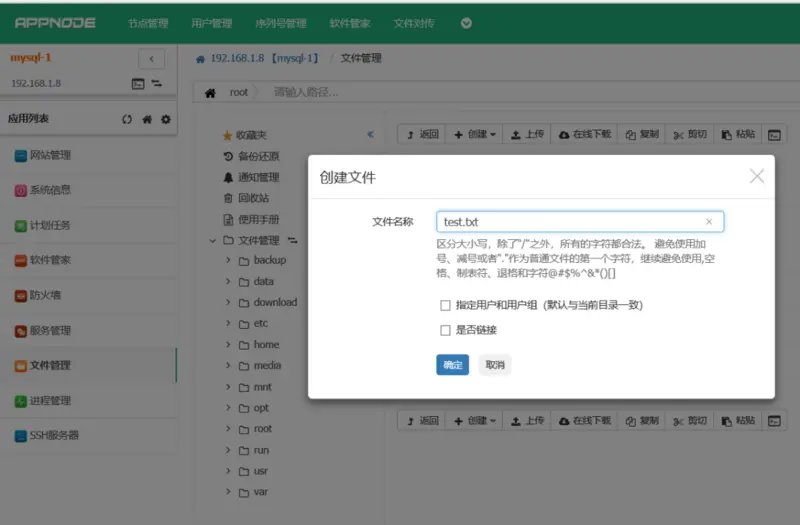Screen dimensions: 800x525
Task: Expand the backup folder
Action: point(228,260)
